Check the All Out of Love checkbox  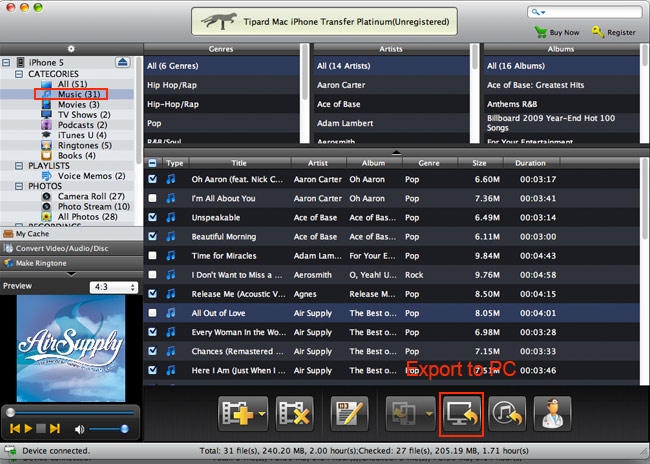[153, 312]
